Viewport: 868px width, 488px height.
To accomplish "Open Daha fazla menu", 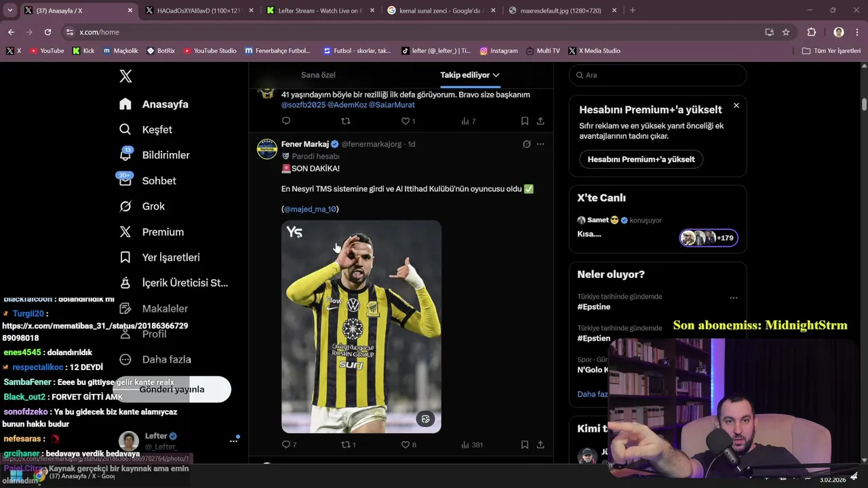I will pyautogui.click(x=155, y=359).
